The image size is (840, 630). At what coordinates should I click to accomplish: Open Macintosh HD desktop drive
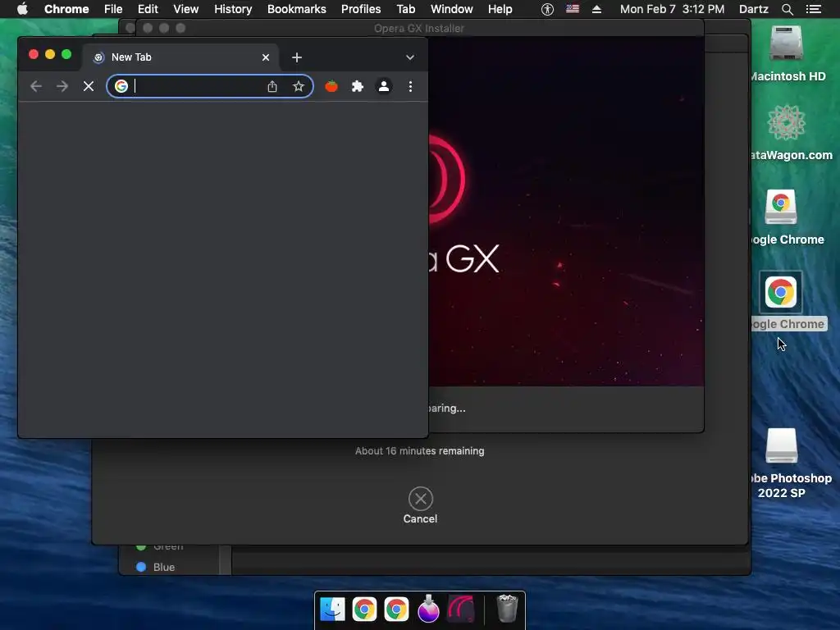click(786, 43)
